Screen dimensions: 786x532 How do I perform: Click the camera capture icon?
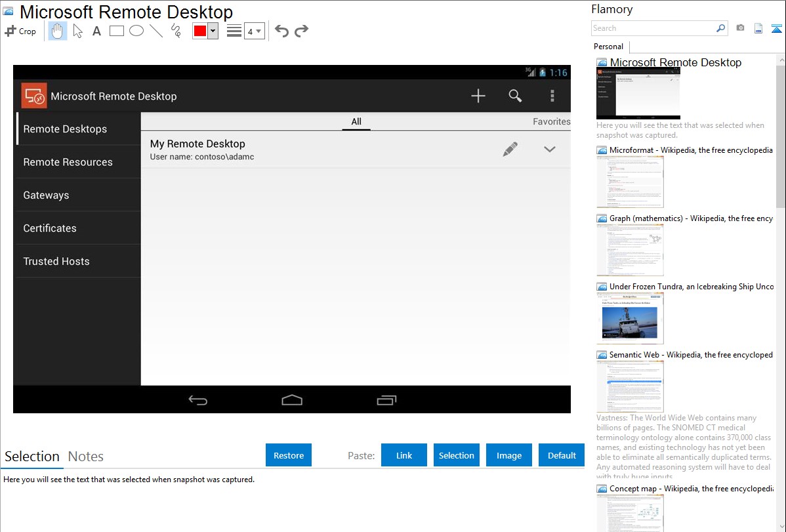click(x=740, y=28)
